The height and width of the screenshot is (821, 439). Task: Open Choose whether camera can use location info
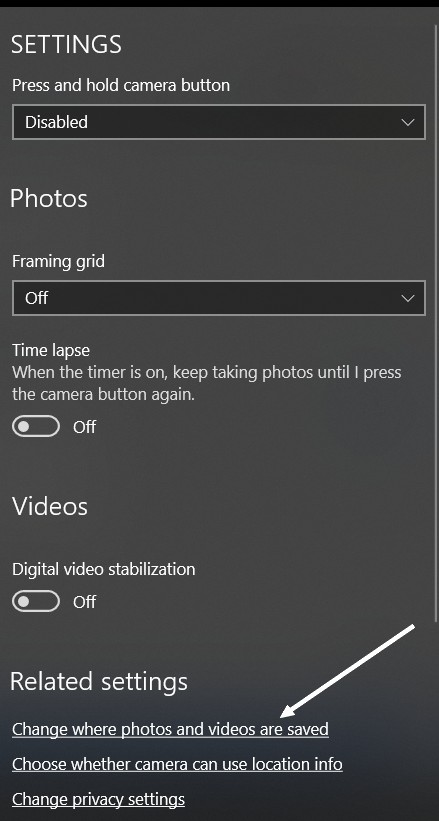pos(177,764)
